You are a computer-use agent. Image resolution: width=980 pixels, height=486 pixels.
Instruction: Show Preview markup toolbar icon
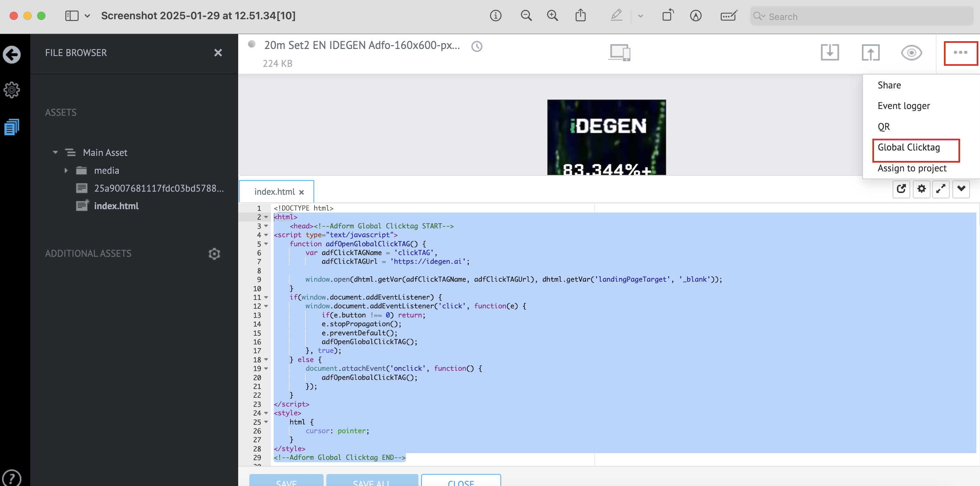point(696,15)
